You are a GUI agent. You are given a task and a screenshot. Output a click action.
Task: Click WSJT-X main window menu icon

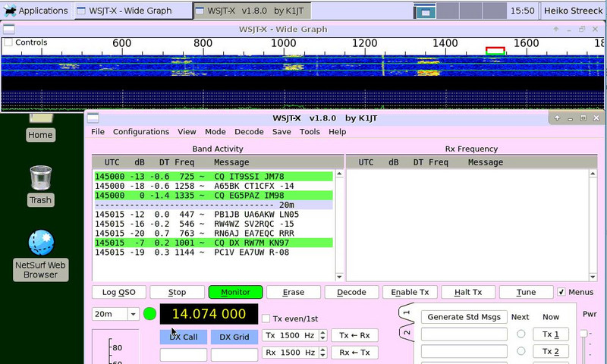point(93,118)
